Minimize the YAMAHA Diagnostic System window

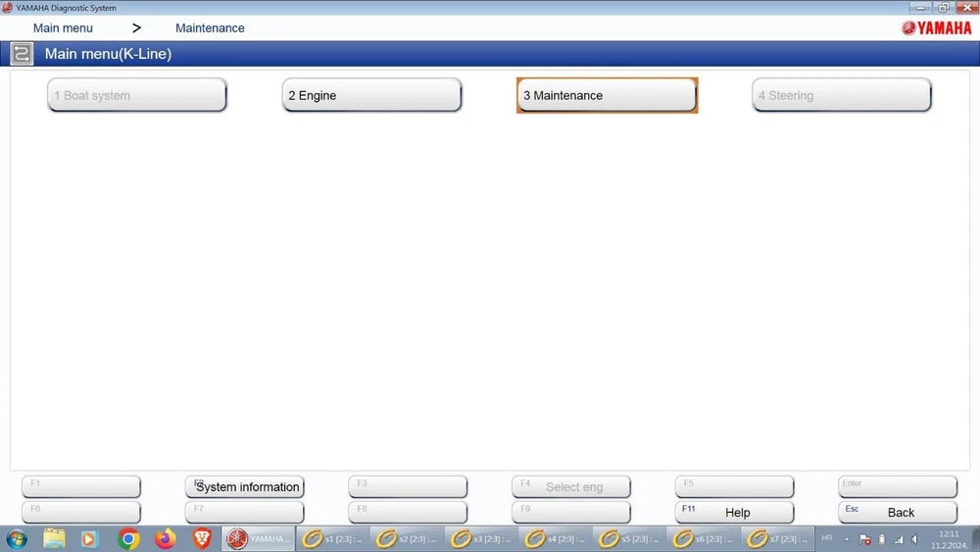pos(920,8)
